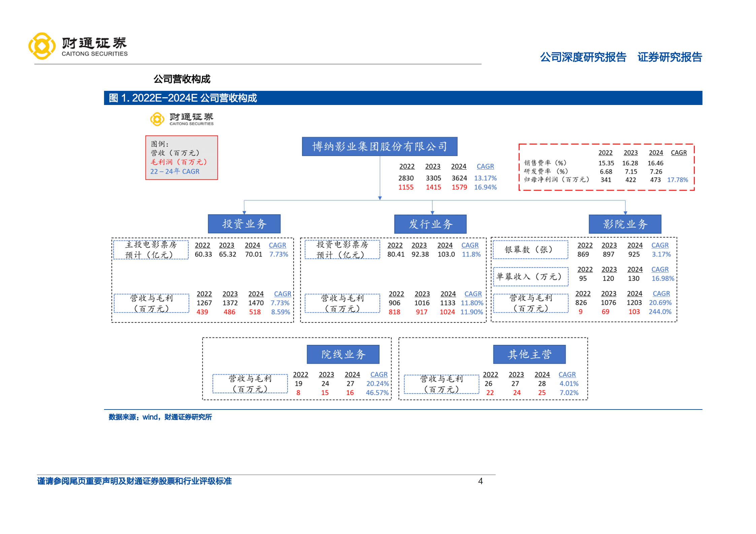The height and width of the screenshot is (534, 756).
Task: Click the 影院业务 blue business node
Action: tap(625, 224)
